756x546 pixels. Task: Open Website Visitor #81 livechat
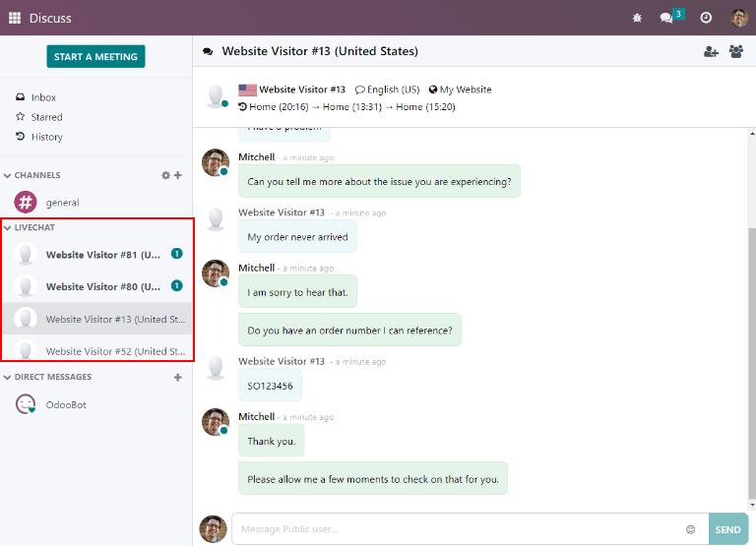(102, 255)
